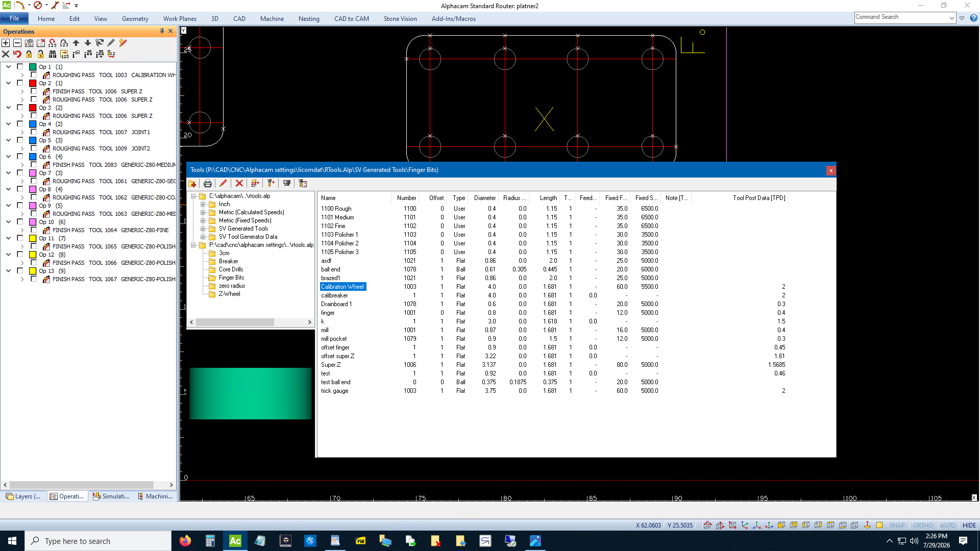Click HIDE in the status bar

tap(969, 525)
